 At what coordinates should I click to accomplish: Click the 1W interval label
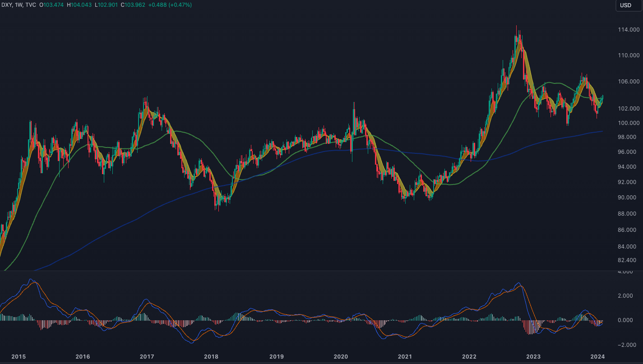[19, 5]
